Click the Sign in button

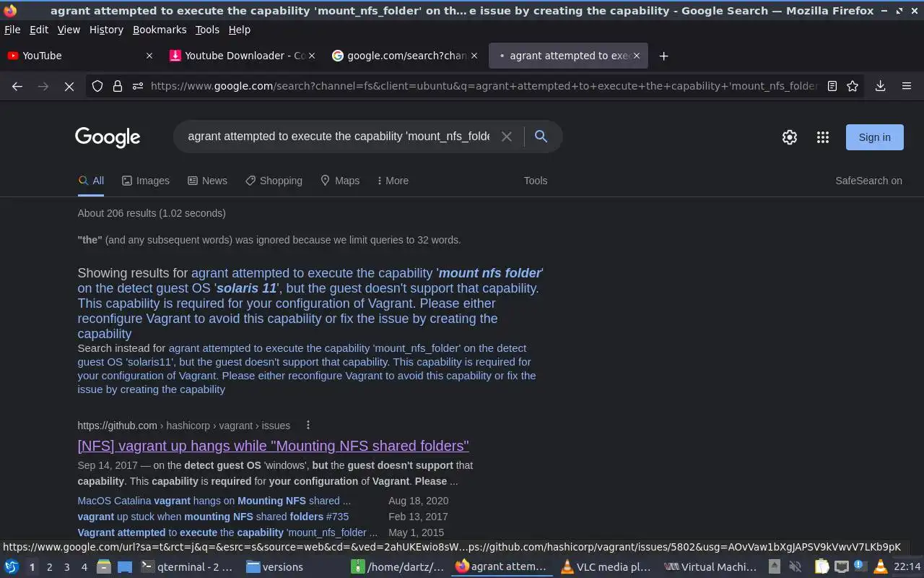[x=874, y=137]
